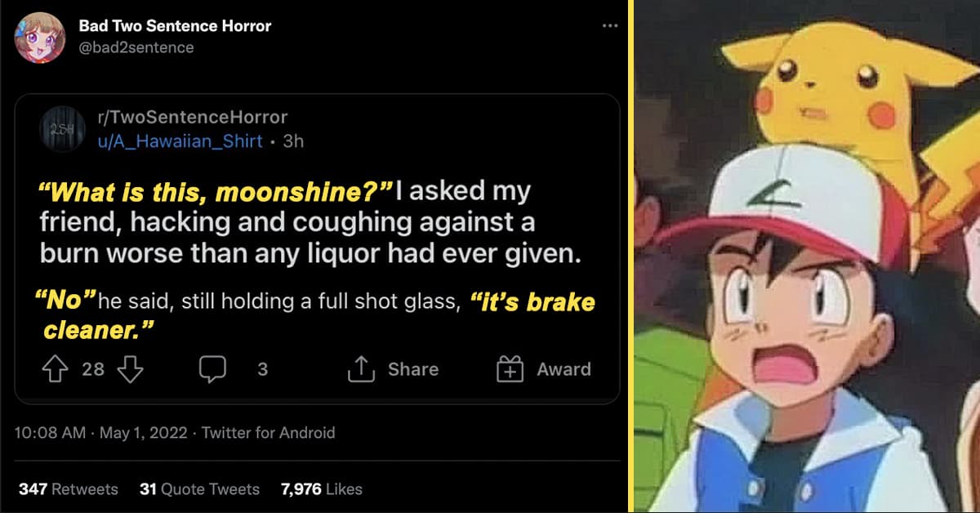This screenshot has height=513, width=980.
Task: View the 31 Quote Tweets
Action: point(199,489)
